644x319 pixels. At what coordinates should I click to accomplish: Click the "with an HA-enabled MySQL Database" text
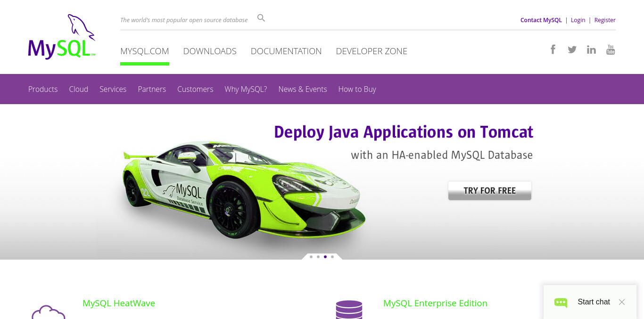click(x=442, y=155)
